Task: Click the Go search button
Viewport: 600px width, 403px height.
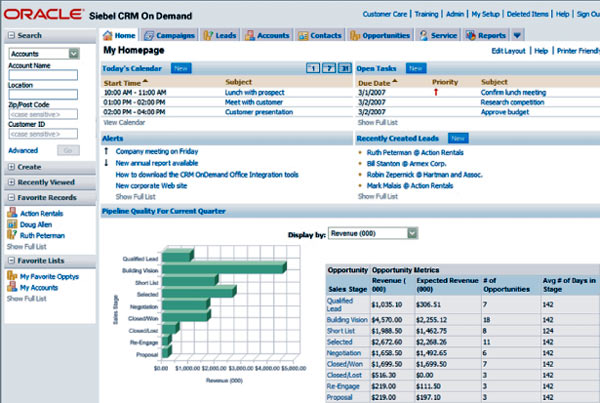Action: coord(68,150)
